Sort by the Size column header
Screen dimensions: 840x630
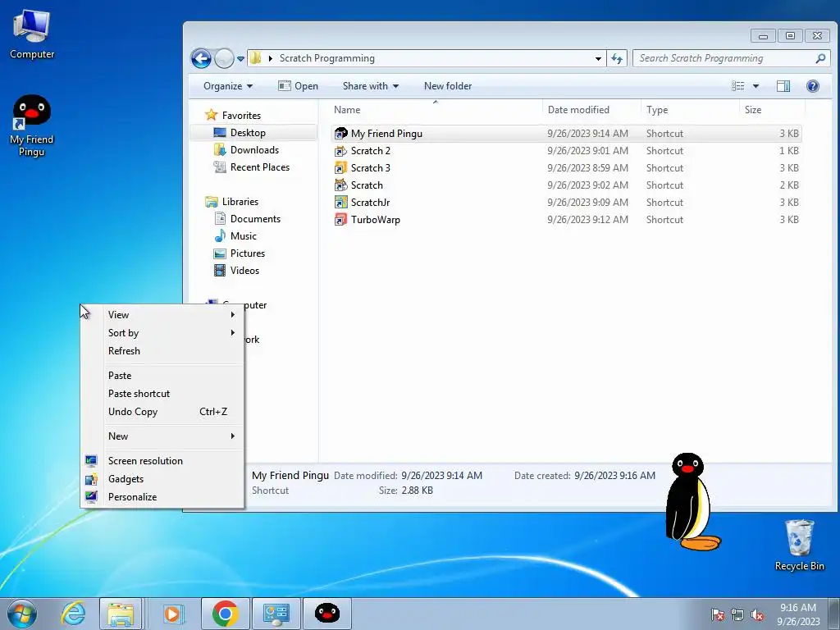coord(772,110)
